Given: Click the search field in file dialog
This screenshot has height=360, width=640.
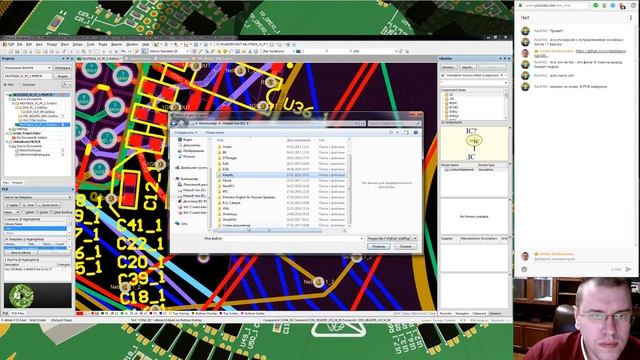Looking at the screenshot, I should 394,123.
